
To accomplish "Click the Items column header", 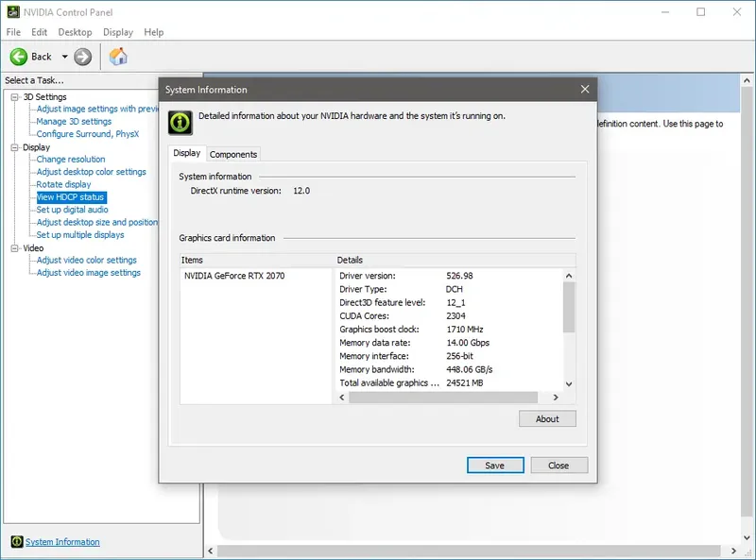I will pos(257,261).
